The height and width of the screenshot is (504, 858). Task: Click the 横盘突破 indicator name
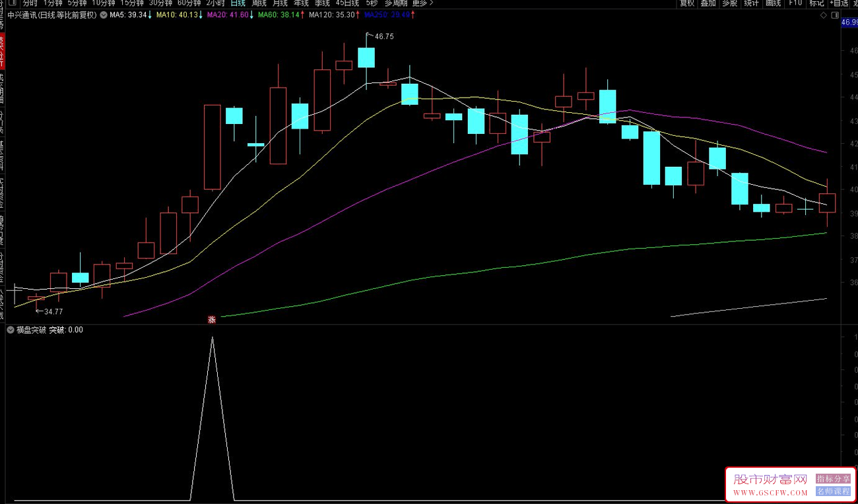click(x=32, y=330)
